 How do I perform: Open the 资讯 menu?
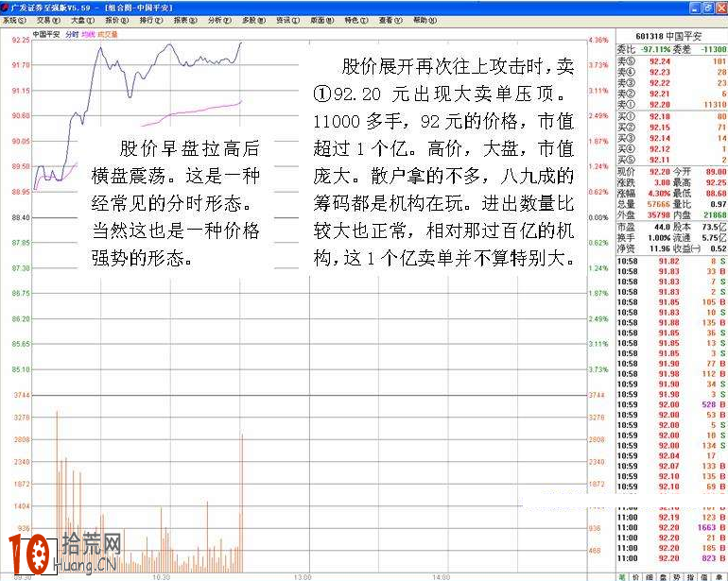pyautogui.click(x=287, y=21)
